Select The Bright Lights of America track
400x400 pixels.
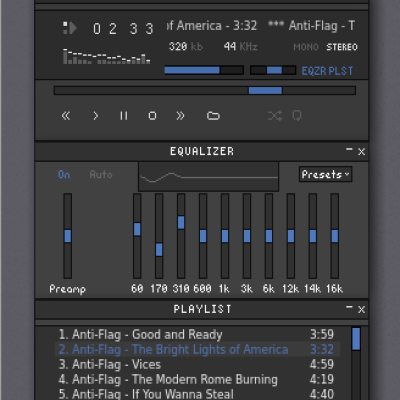tap(197, 349)
